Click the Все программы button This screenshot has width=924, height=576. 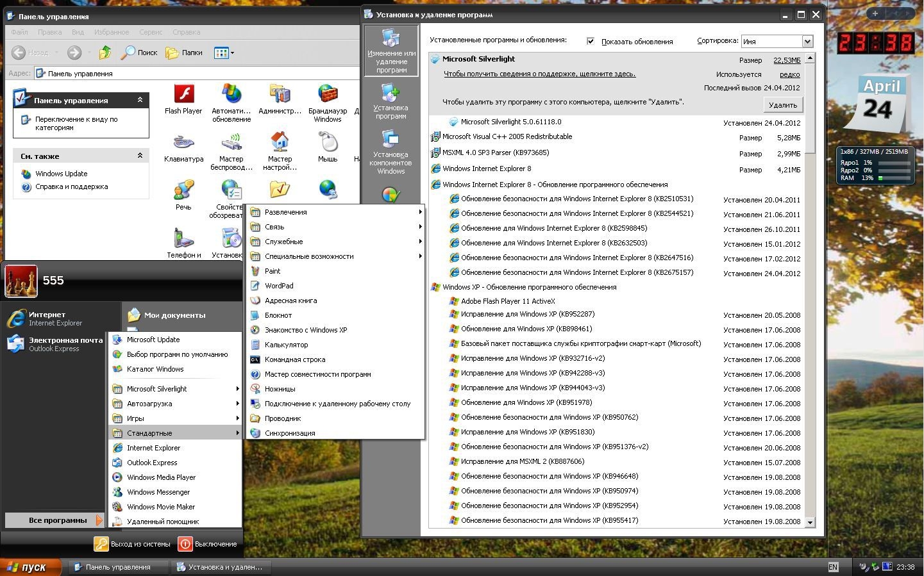(x=55, y=520)
